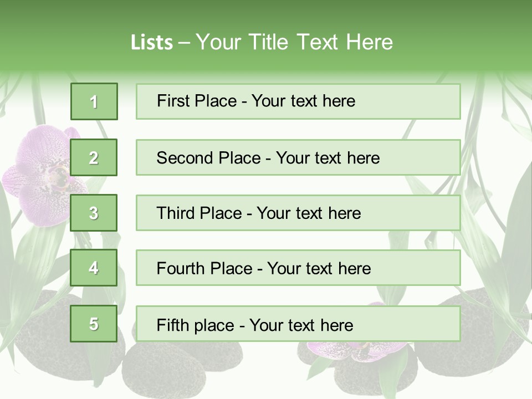Pick the number 4 square

coord(94,268)
